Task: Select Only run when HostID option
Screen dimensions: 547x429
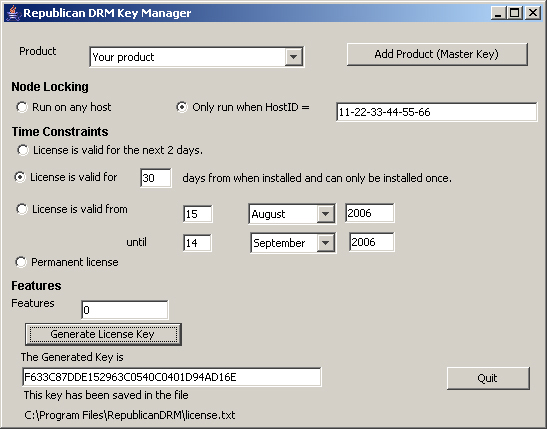Action: coord(181,107)
